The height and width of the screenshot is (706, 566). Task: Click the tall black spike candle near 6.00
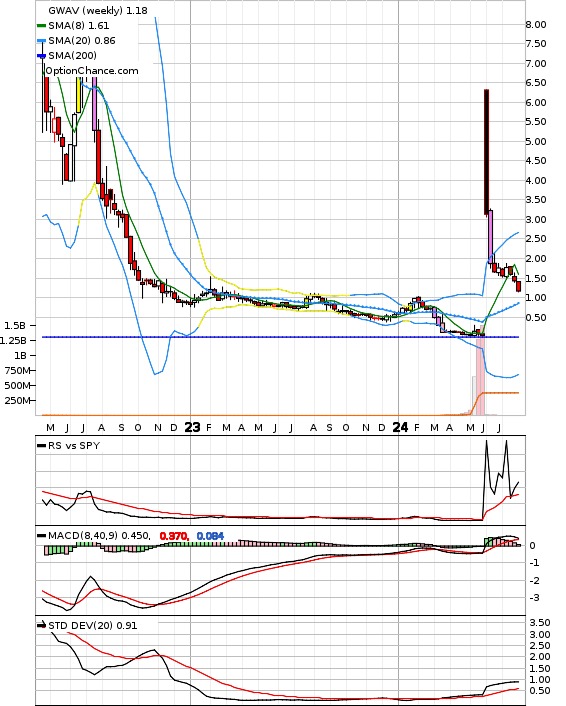click(486, 152)
